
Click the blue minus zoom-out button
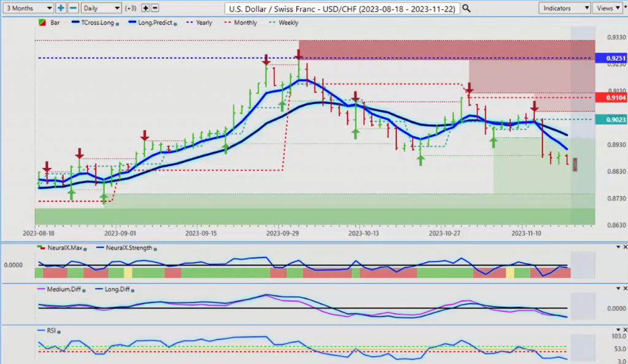(72, 8)
